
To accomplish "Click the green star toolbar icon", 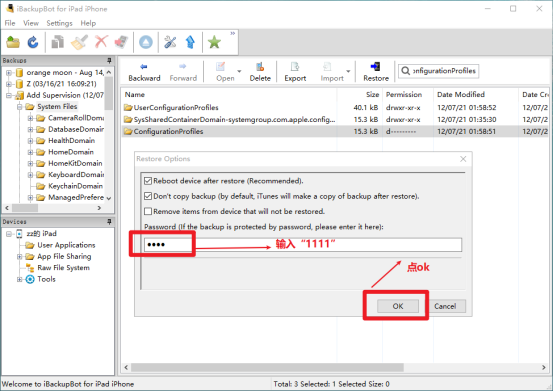I will (214, 42).
